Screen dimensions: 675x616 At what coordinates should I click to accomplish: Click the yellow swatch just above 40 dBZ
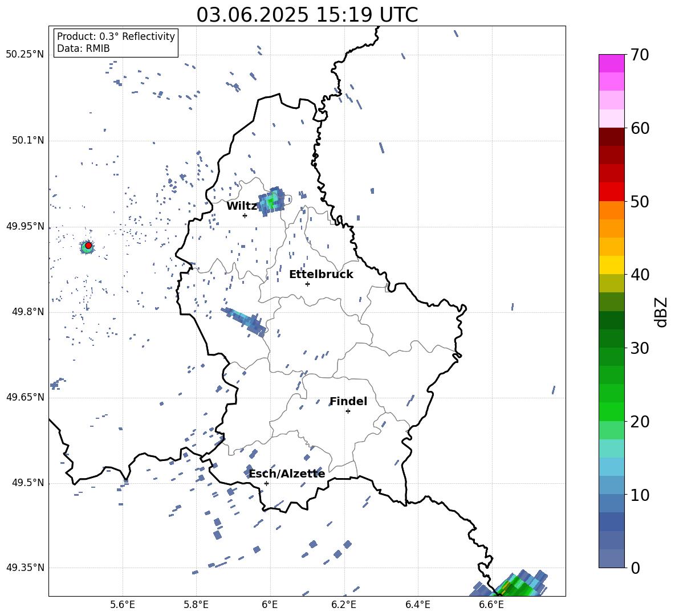611,265
